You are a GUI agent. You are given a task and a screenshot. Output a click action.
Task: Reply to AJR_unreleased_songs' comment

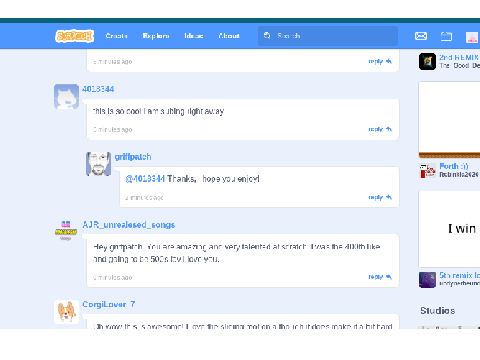tap(380, 277)
